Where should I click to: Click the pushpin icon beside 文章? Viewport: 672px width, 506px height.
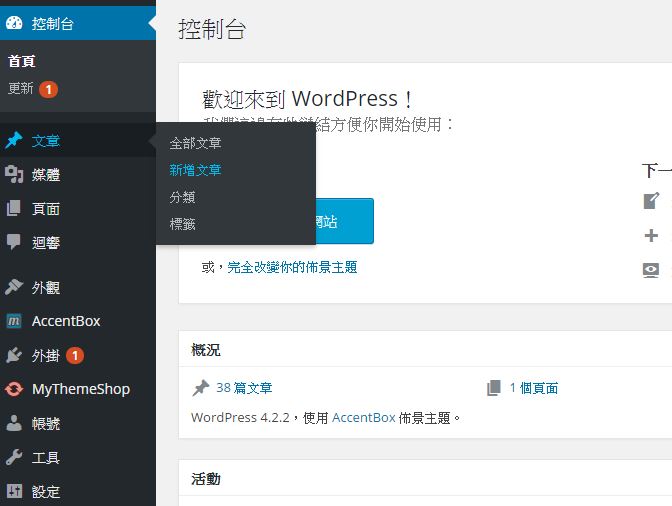pyautogui.click(x=14, y=140)
